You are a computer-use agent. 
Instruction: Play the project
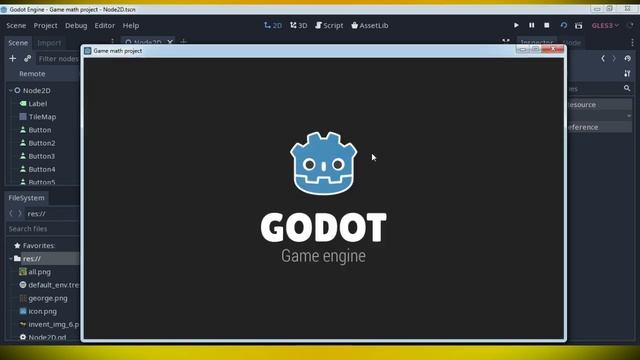516,25
